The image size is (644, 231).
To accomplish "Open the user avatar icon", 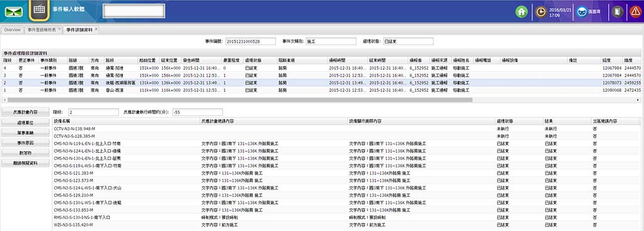I will pos(582,12).
